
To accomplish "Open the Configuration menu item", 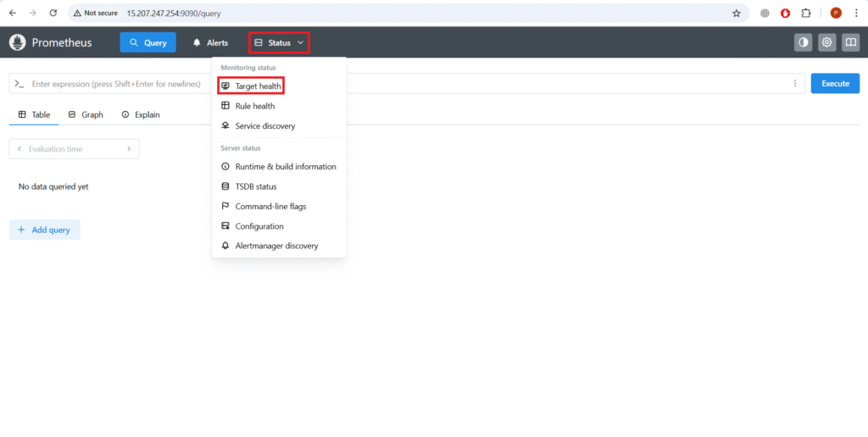I will (x=279, y=226).
